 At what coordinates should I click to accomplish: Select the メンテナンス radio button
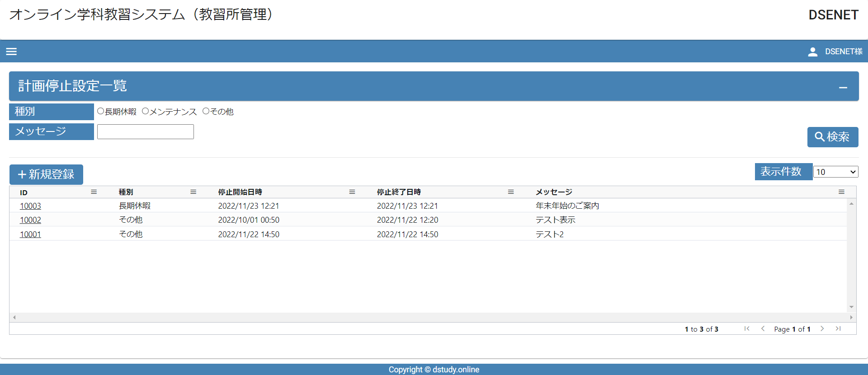[146, 111]
